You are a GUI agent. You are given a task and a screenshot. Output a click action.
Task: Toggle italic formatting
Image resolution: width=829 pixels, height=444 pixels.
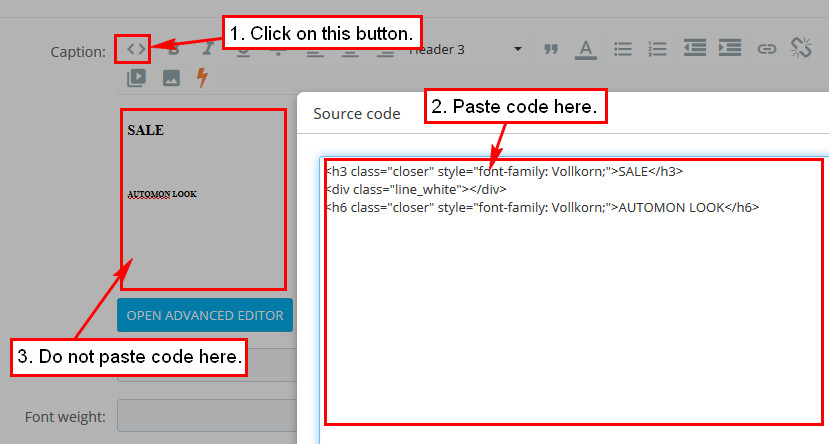207,48
